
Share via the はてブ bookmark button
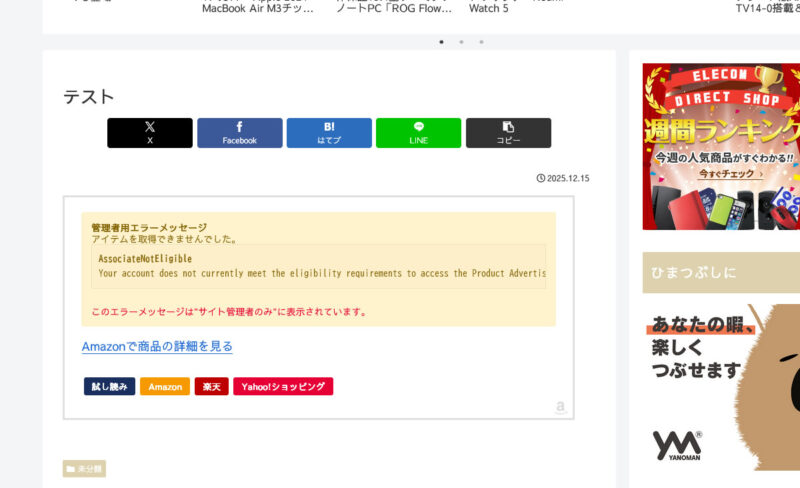click(x=329, y=133)
